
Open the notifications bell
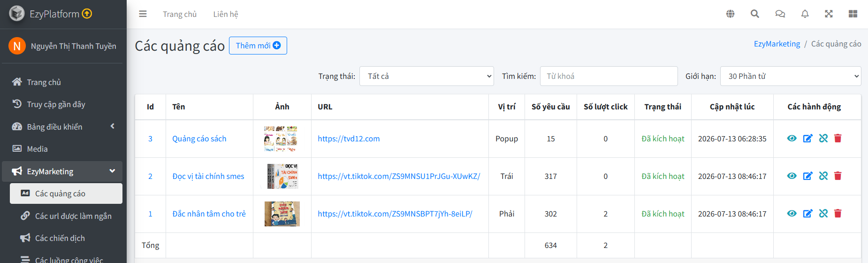(805, 14)
